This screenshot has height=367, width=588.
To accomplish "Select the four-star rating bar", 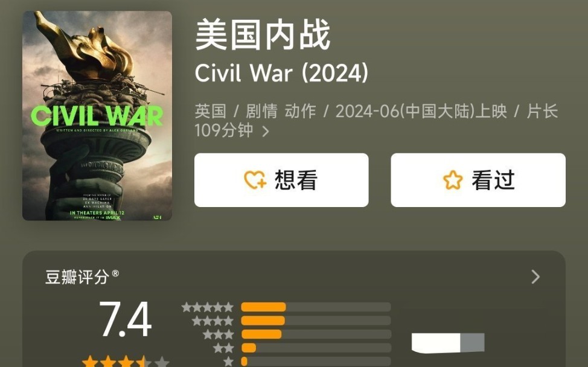I will (x=316, y=321).
